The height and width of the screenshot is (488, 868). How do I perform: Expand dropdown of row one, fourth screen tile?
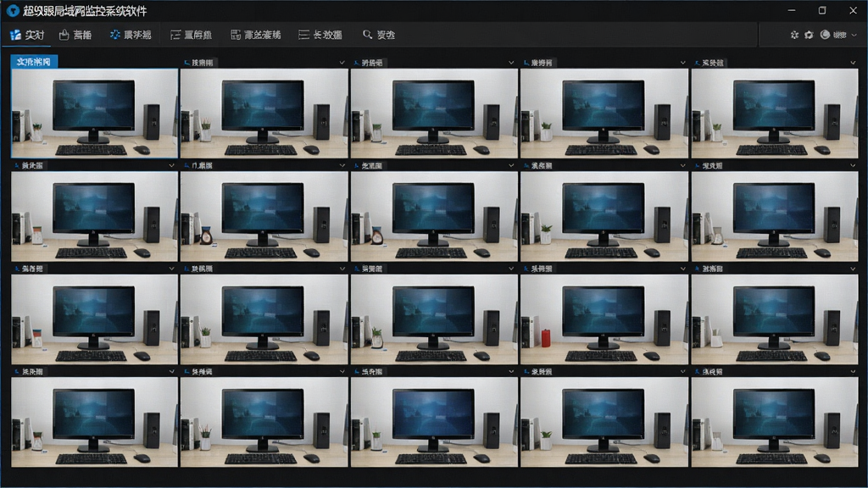(x=682, y=63)
